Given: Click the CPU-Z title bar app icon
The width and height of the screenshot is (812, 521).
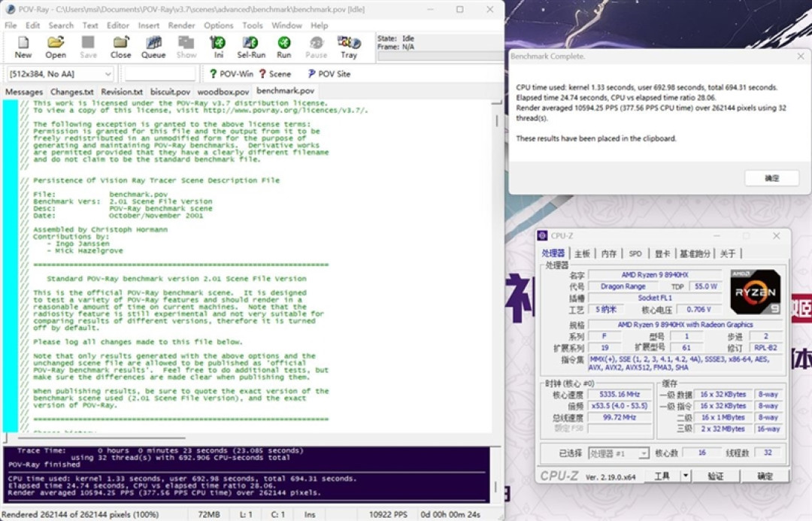Looking at the screenshot, I should (x=542, y=235).
